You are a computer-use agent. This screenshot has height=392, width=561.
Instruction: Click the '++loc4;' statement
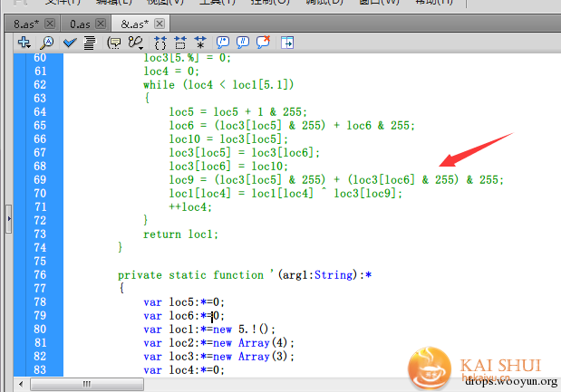190,207
